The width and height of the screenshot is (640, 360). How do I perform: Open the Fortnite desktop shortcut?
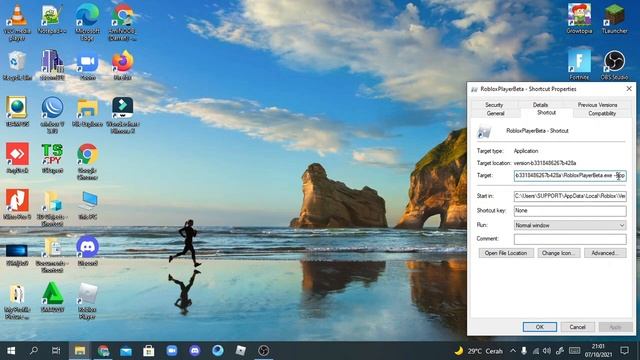[x=579, y=65]
